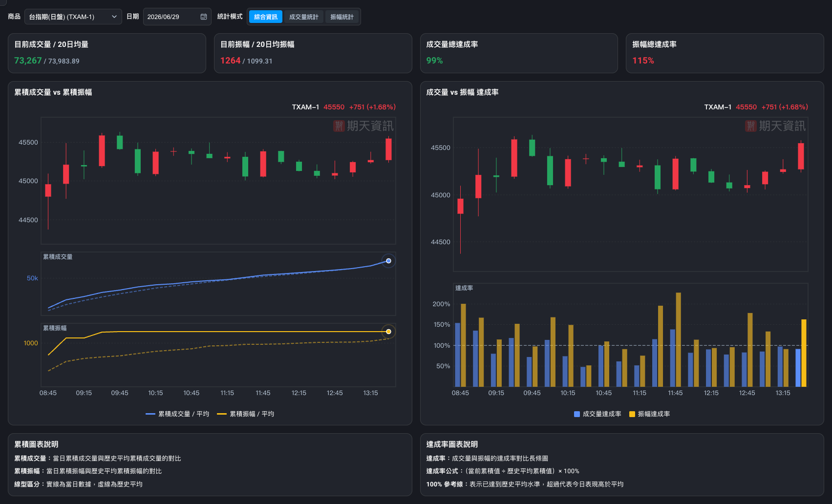Image resolution: width=832 pixels, height=504 pixels.
Task: Expand the 商品 dropdown chevron
Action: click(114, 17)
